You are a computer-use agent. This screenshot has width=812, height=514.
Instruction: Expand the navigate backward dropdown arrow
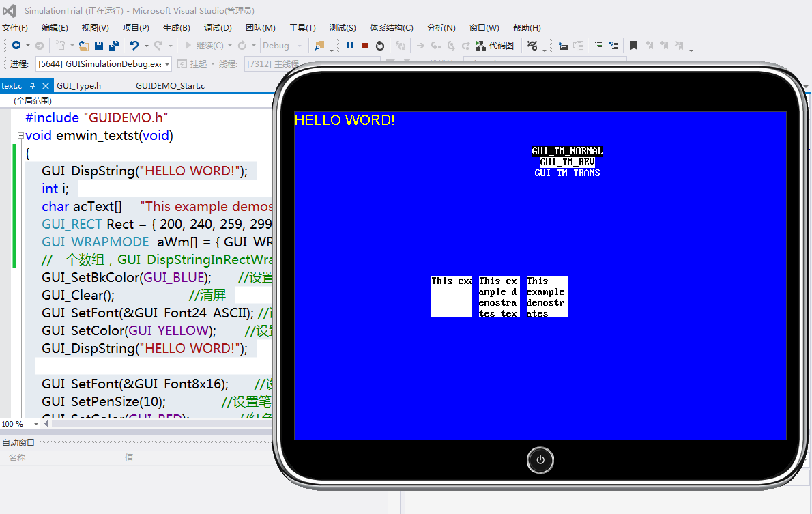28,46
